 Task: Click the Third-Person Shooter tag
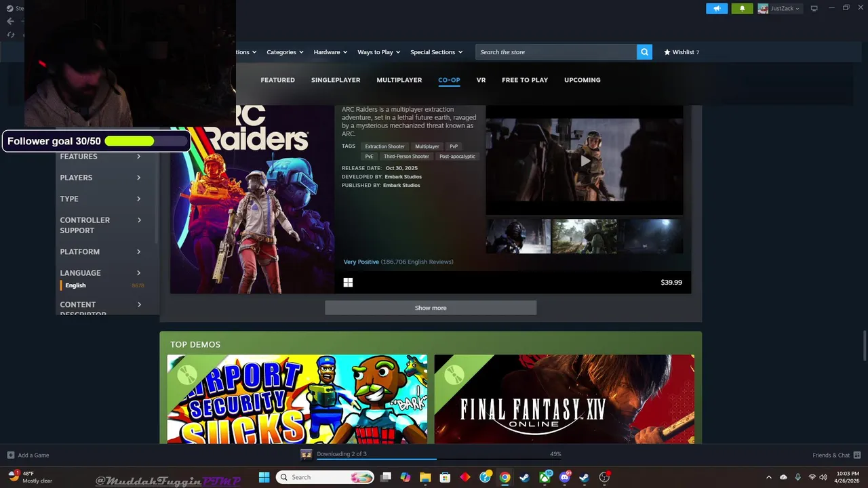pos(406,157)
